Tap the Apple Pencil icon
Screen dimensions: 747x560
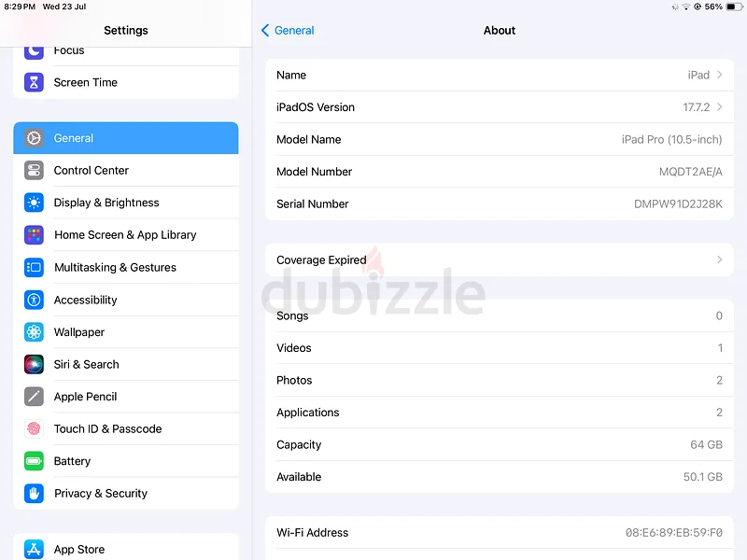pyautogui.click(x=34, y=397)
